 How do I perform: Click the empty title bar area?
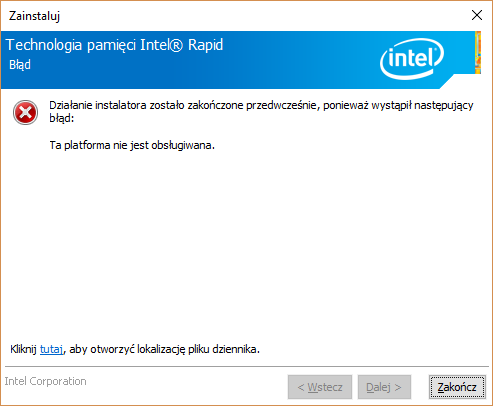point(263,16)
